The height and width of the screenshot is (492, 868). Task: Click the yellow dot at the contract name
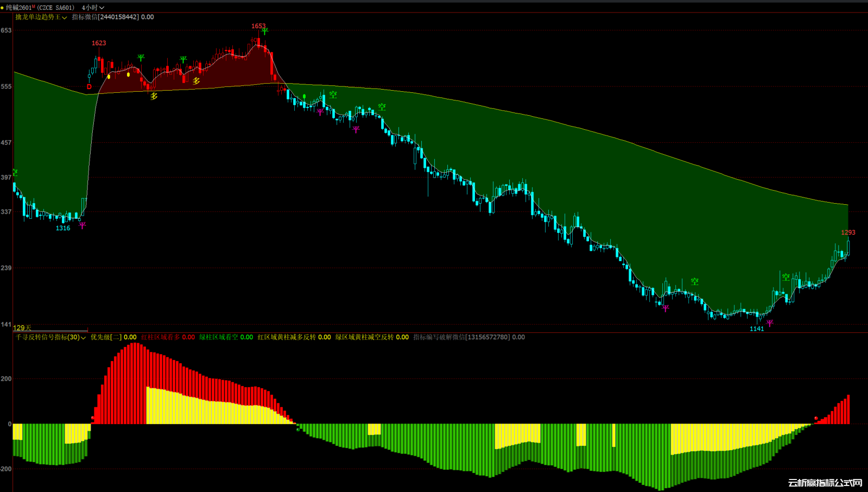pyautogui.click(x=2, y=8)
